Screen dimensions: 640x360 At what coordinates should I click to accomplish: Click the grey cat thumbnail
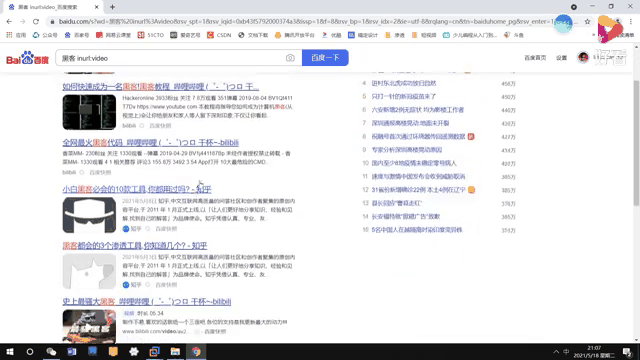[x=89, y=271]
